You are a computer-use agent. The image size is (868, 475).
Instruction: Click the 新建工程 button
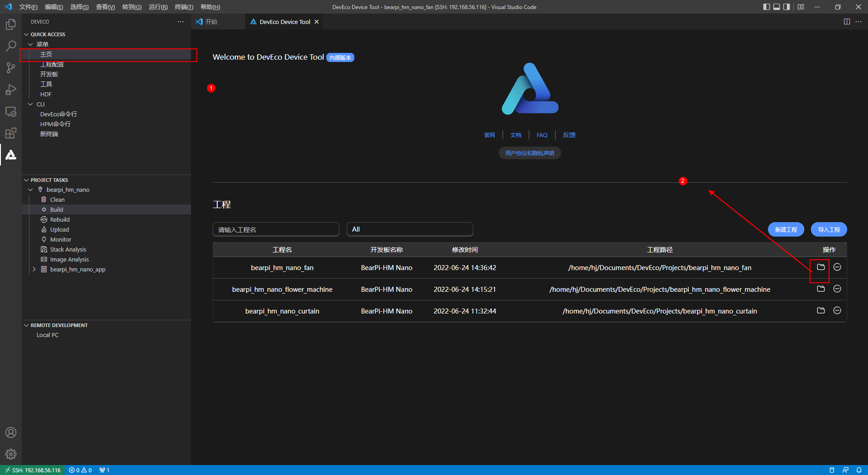click(786, 229)
